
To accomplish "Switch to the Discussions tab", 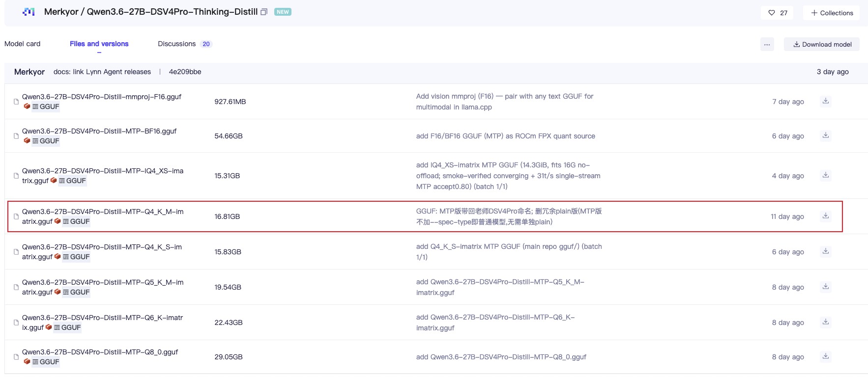I will click(176, 44).
